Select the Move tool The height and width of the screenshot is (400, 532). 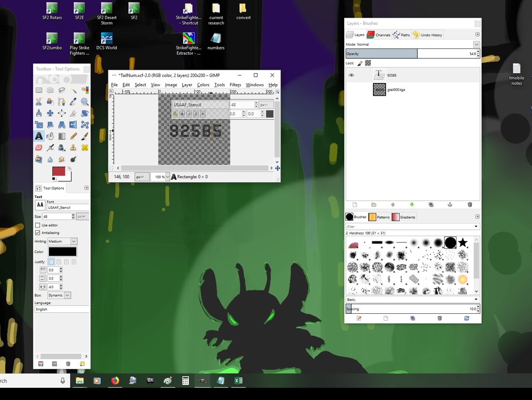point(50,113)
